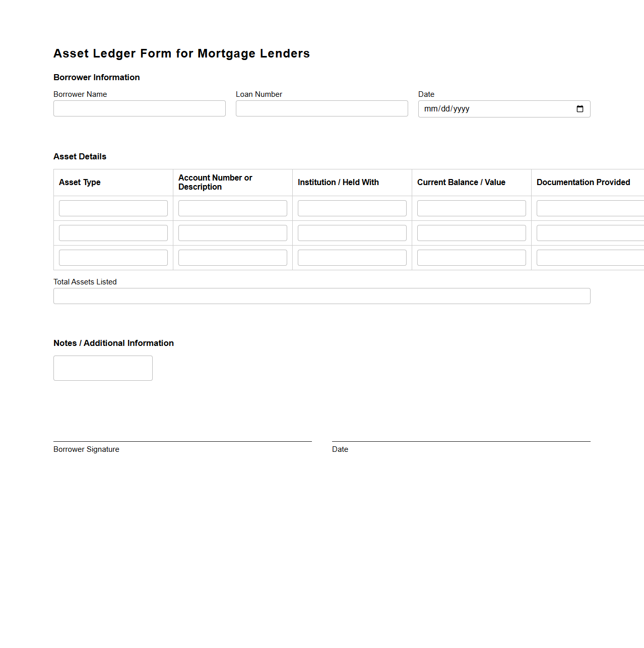Click the first Current Balance / Value field
Viewport: 644px width, 648px height.
click(471, 208)
